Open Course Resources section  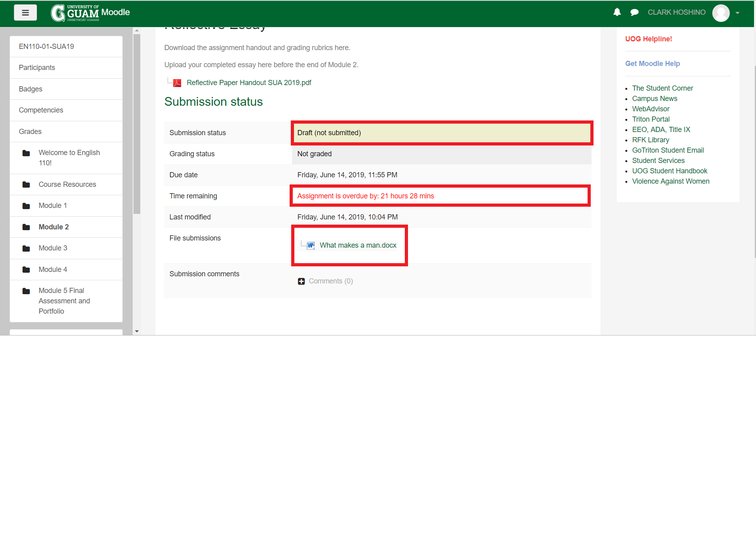coord(67,184)
